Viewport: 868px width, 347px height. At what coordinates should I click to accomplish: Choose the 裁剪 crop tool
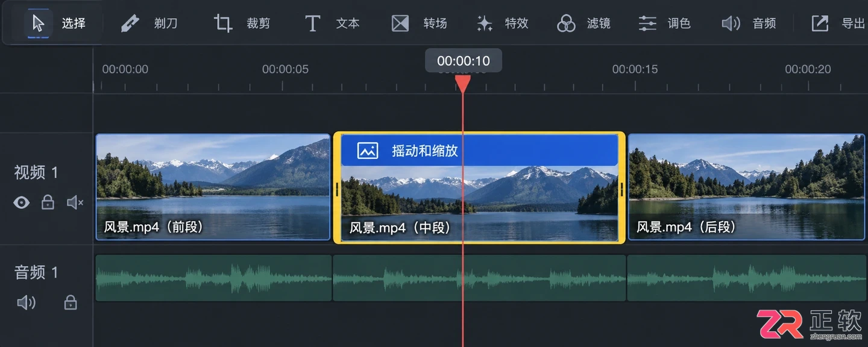pyautogui.click(x=242, y=23)
